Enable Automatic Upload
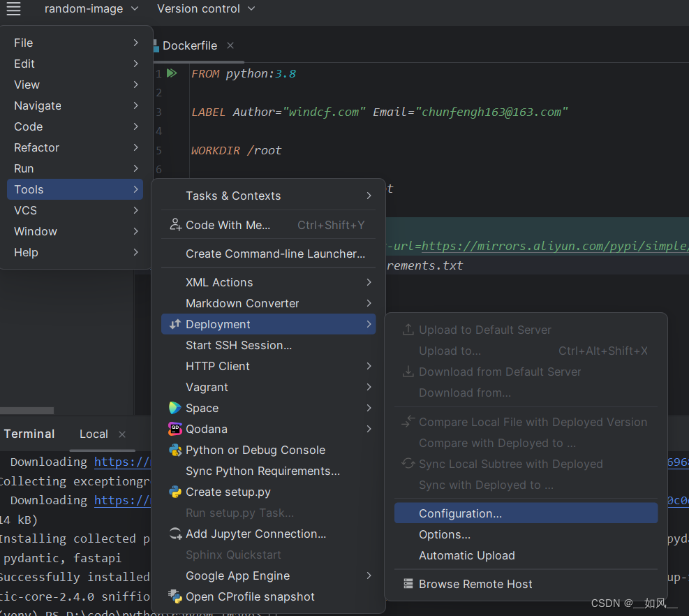This screenshot has height=616, width=689. coord(466,555)
